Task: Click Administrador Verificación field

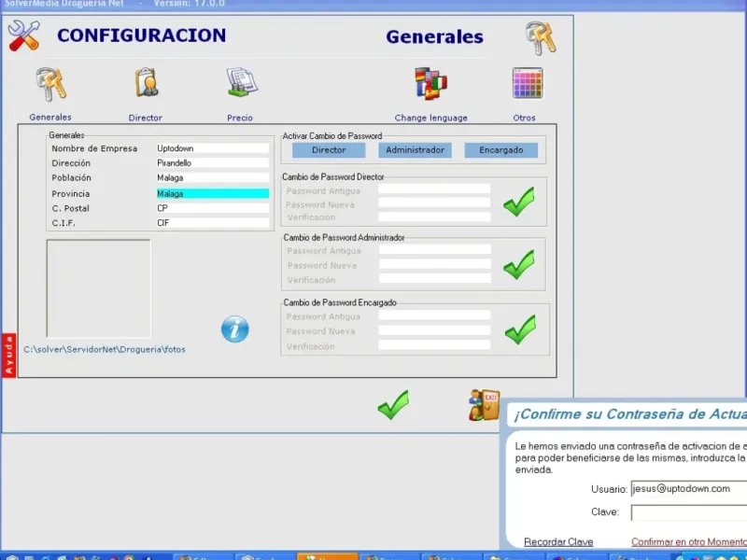Action: coord(434,278)
